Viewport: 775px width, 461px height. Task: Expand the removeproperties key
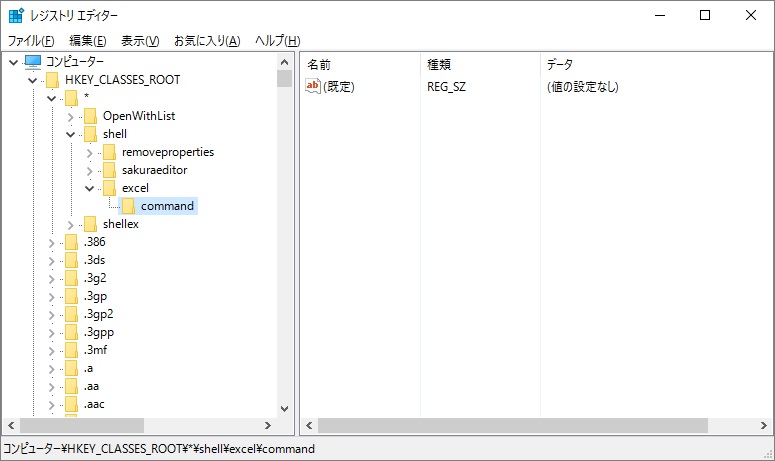(x=89, y=153)
